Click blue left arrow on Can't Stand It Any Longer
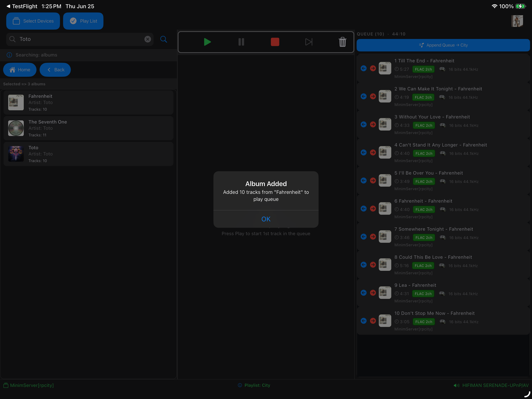The width and height of the screenshot is (532, 399). (364, 153)
